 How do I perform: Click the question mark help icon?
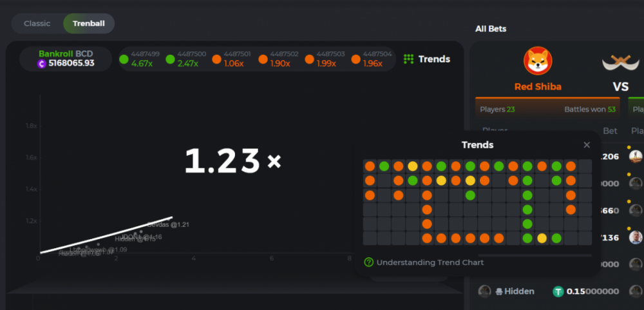(369, 262)
